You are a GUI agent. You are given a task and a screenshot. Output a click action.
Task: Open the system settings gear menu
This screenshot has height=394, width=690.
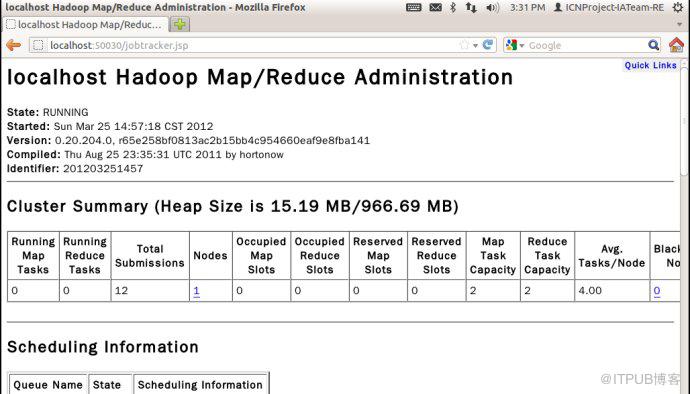pos(678,7)
